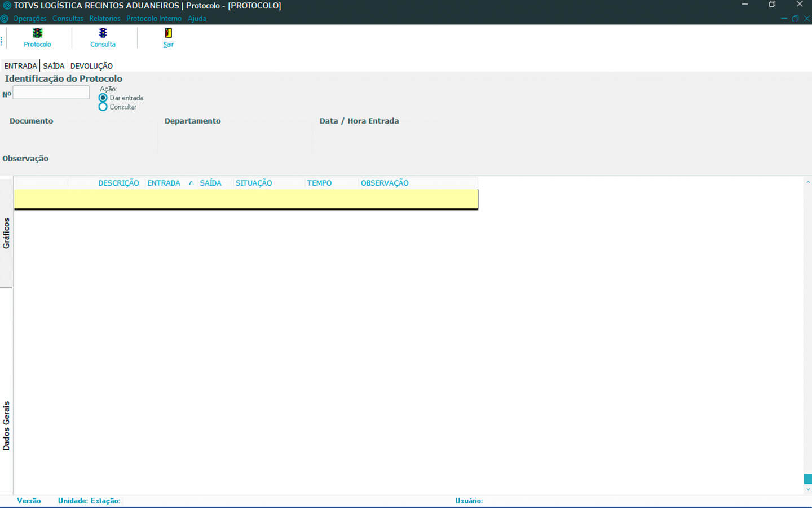Viewport: 812px width, 508px height.
Task: Click the Protocolo traffic light toolbar icon
Action: [x=37, y=33]
